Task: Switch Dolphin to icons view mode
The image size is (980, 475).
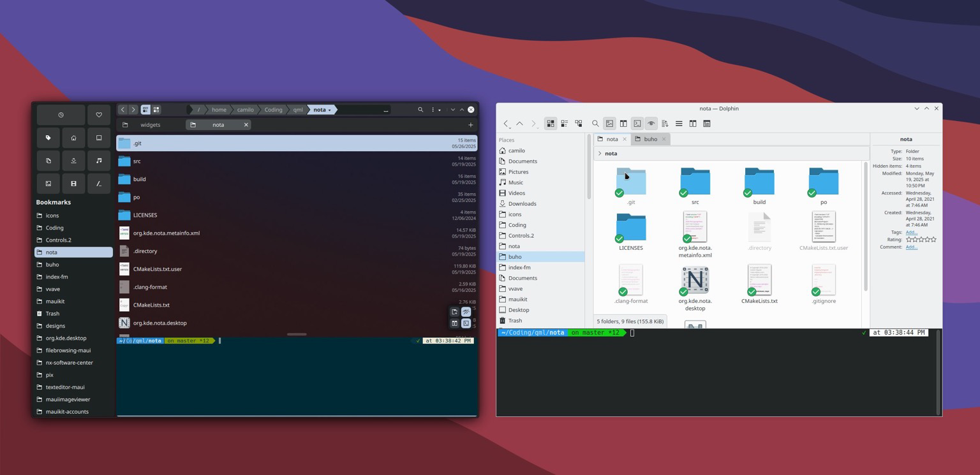Action: [x=551, y=124]
